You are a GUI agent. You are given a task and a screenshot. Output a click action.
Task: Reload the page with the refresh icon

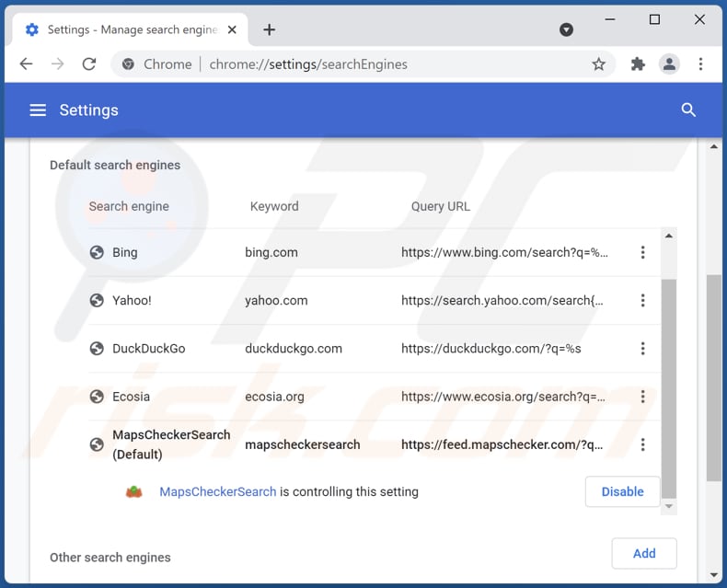88,64
